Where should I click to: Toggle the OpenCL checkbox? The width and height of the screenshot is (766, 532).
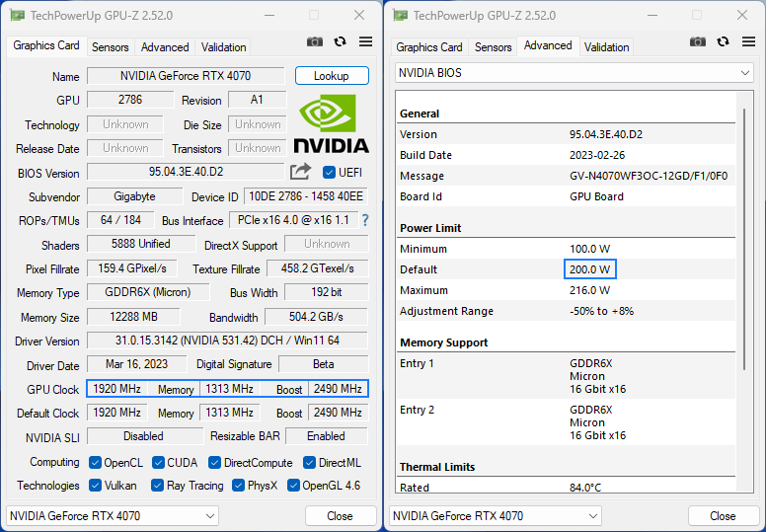click(96, 463)
